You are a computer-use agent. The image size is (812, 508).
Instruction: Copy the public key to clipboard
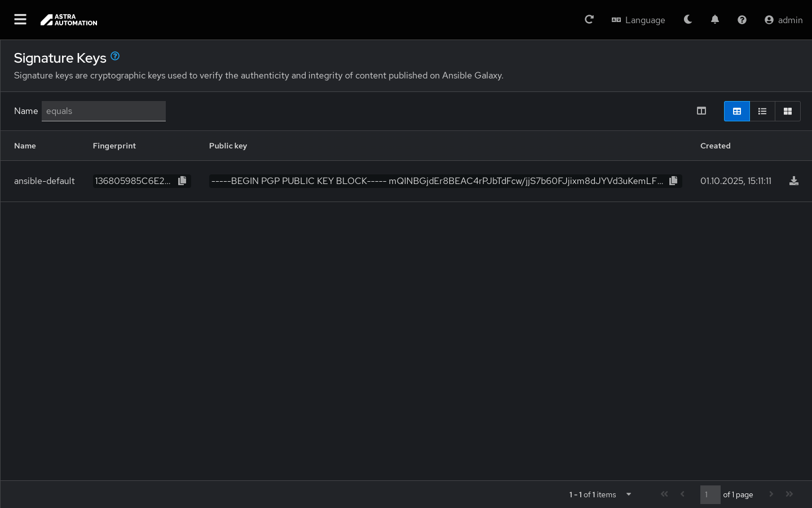pyautogui.click(x=673, y=181)
